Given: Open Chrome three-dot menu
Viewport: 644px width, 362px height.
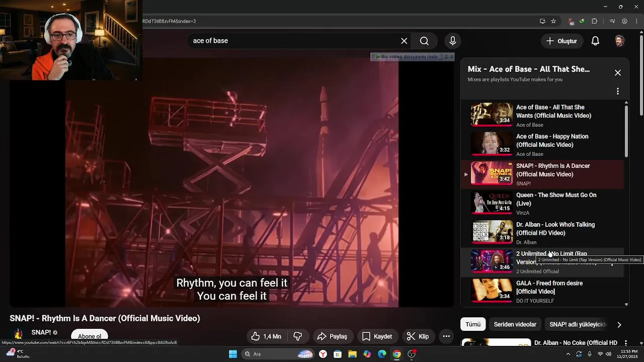Looking at the screenshot, I should pyautogui.click(x=637, y=21).
